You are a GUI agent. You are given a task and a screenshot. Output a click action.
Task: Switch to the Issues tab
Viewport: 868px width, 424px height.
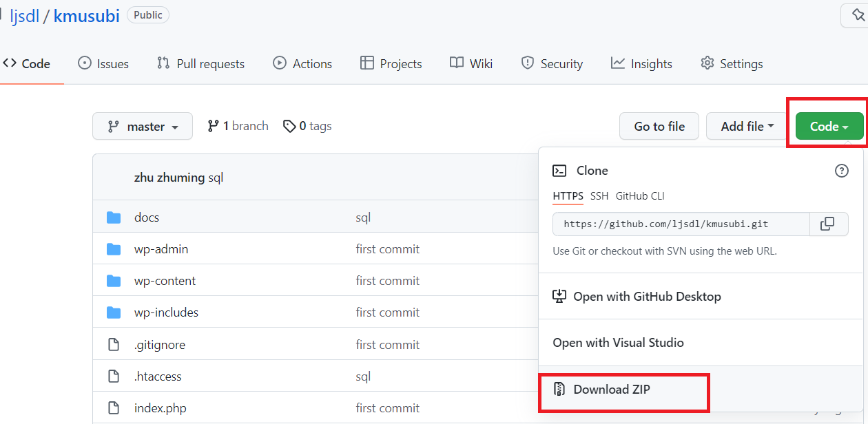[x=103, y=63]
